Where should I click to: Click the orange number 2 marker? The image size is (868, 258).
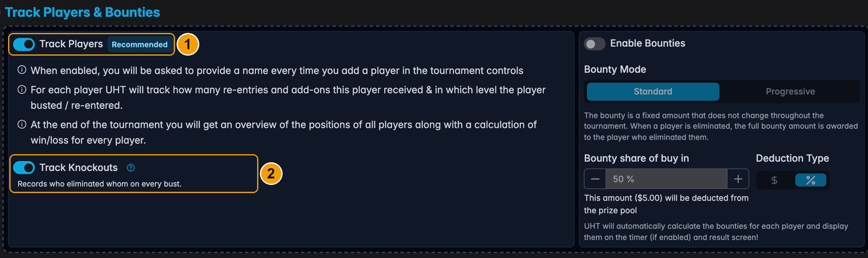[x=270, y=174]
